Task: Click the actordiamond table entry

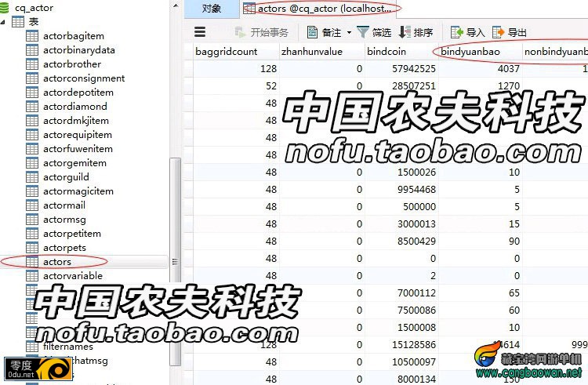Action: 75,107
